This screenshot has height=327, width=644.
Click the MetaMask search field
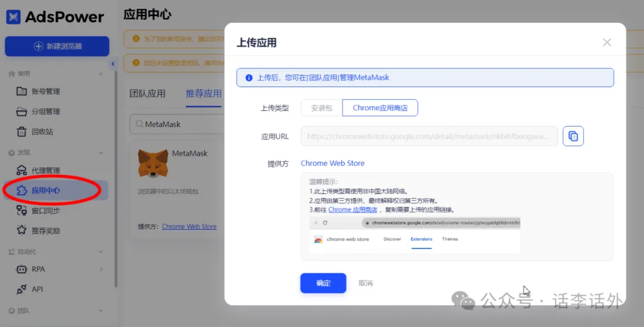pos(177,124)
